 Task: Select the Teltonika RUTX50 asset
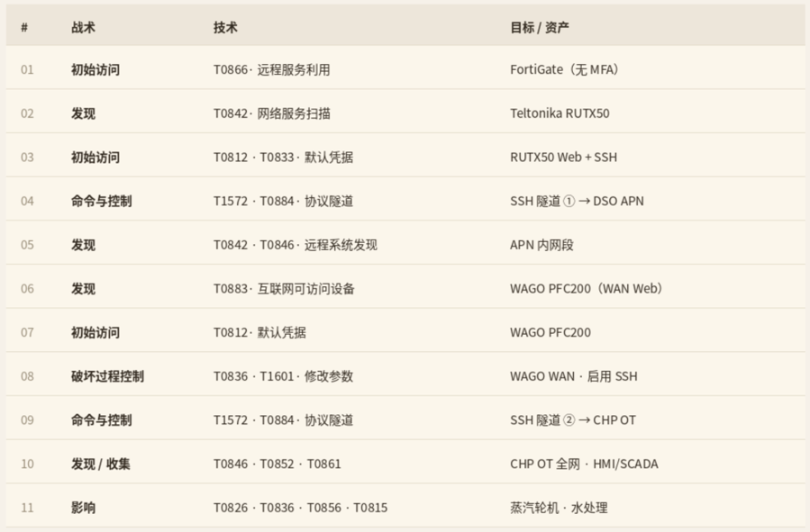click(560, 113)
